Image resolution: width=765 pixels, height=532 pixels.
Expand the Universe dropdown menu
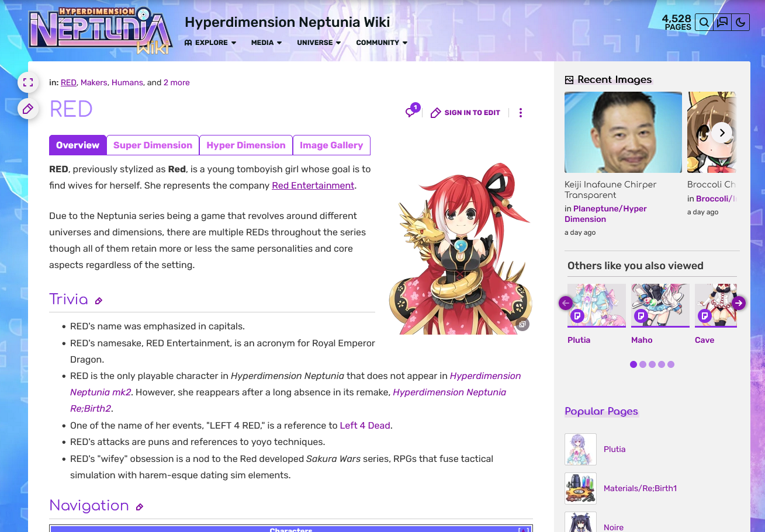tap(319, 43)
